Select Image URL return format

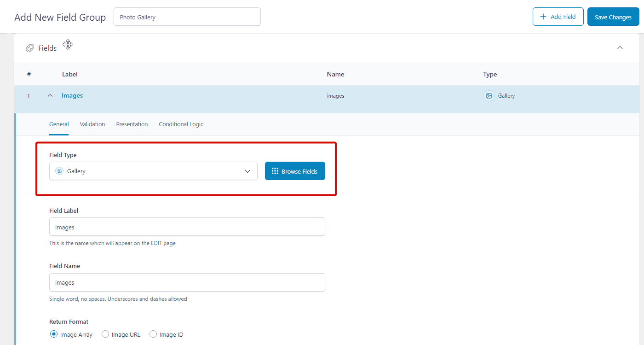click(105, 334)
